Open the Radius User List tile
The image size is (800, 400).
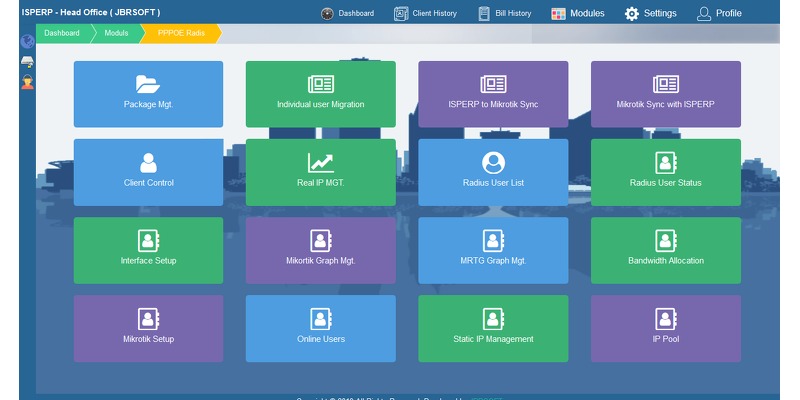493,172
